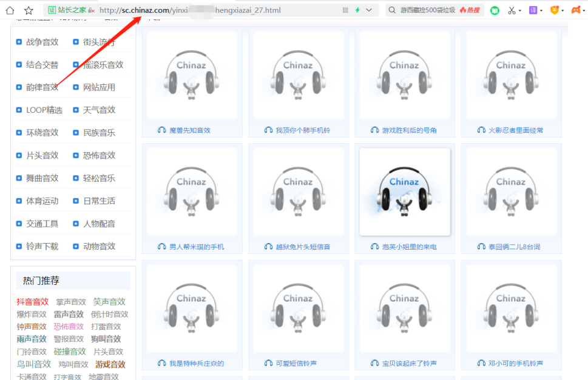
Task: Click the home icon in the browser toolbar
Action: (8, 8)
